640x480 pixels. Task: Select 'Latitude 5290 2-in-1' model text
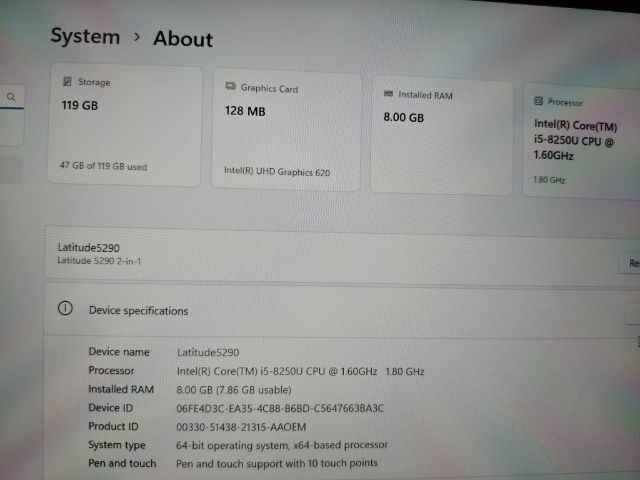[x=99, y=260]
